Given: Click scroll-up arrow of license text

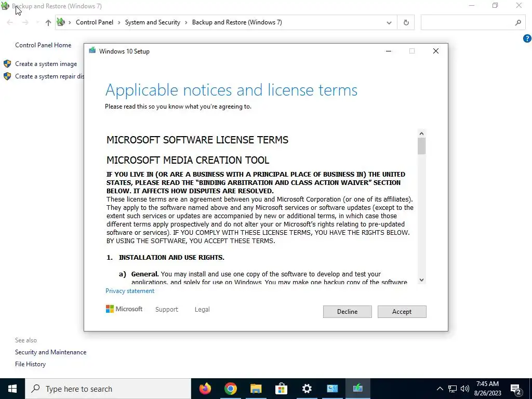Looking at the screenshot, I should click(421, 134).
